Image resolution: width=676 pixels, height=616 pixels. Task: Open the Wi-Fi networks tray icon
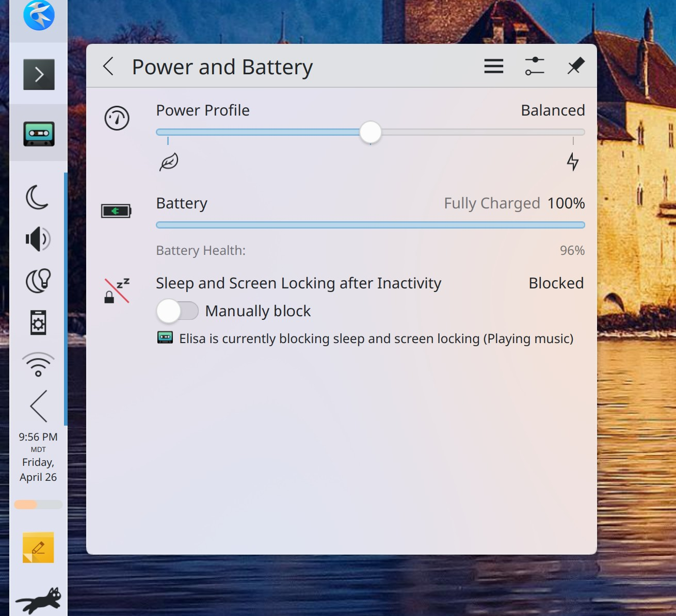click(x=38, y=364)
